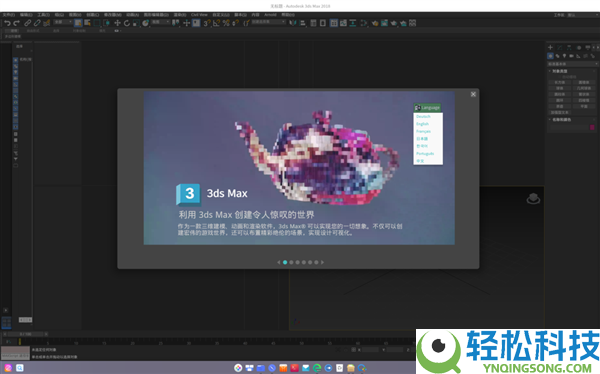Activate Select and Scale tool
The image size is (600, 374).
[136, 23]
